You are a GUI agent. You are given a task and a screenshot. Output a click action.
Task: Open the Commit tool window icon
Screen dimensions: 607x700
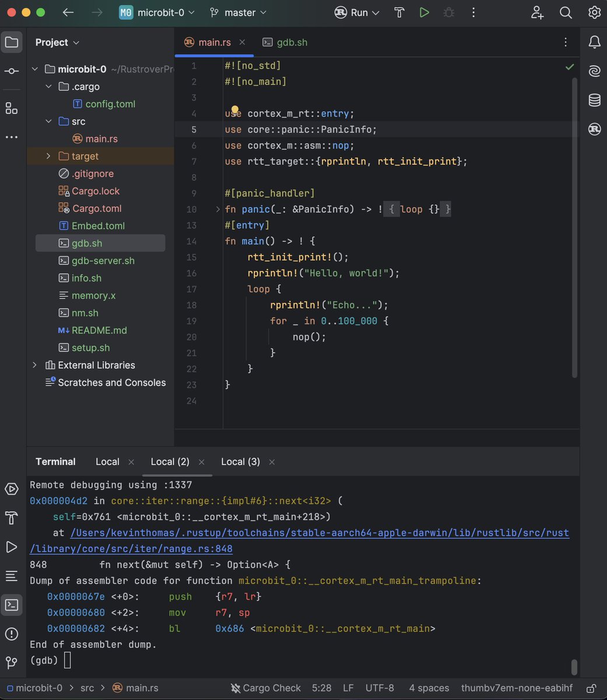tap(11, 71)
